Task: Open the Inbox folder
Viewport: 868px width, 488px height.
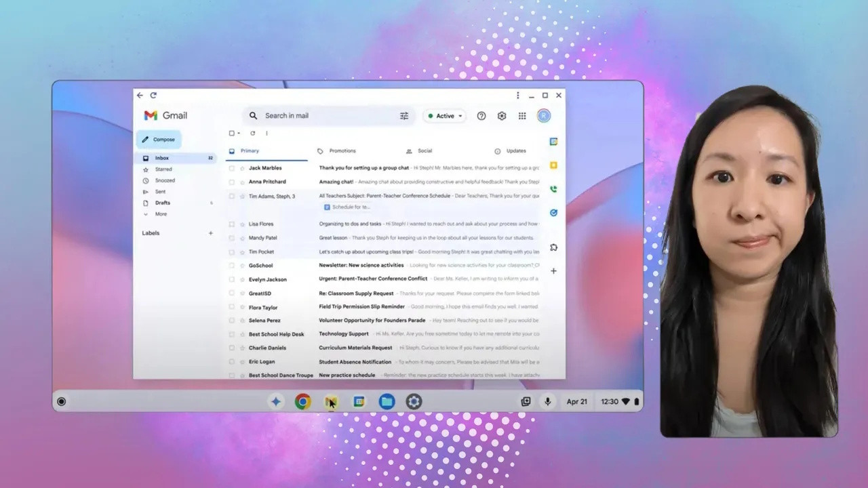Action: pyautogui.click(x=177, y=158)
